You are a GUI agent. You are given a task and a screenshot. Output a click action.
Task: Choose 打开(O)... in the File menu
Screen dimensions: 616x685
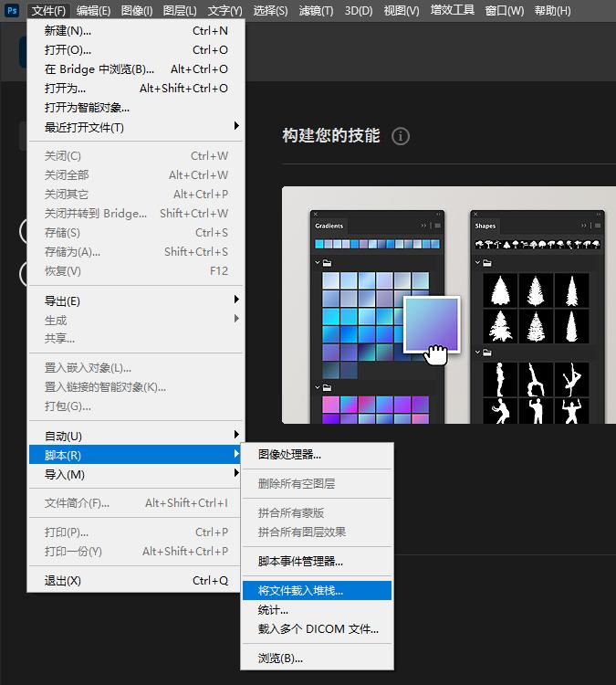point(136,50)
